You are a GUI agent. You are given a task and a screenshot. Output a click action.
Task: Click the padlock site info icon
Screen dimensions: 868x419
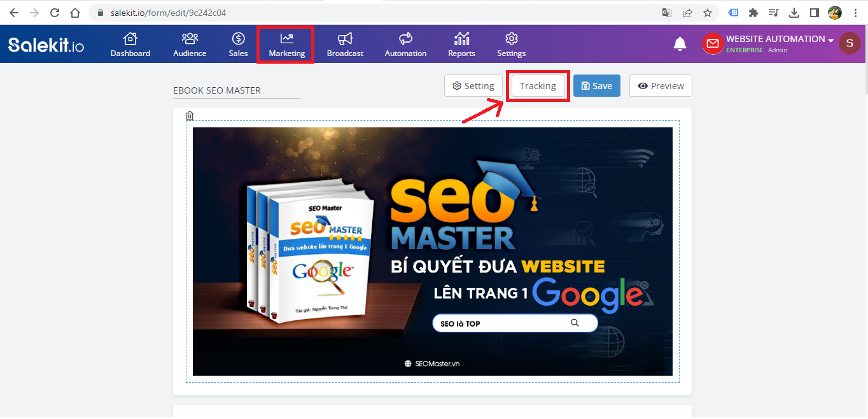coord(101,13)
